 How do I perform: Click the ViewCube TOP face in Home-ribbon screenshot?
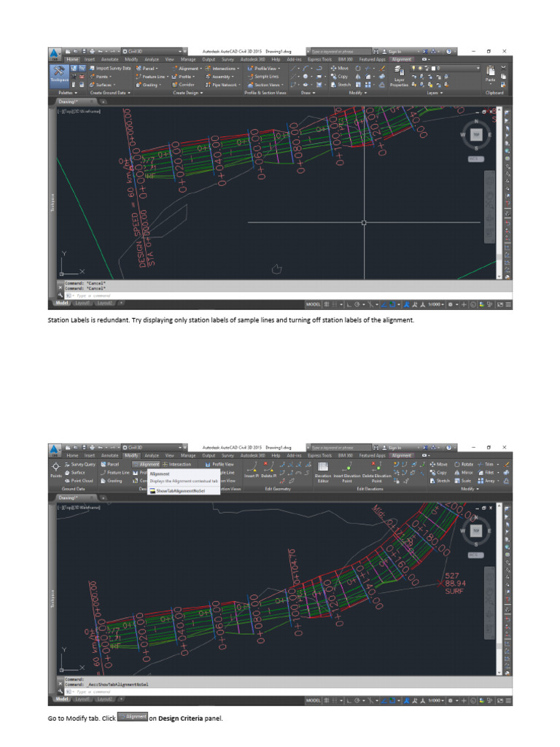click(476, 135)
